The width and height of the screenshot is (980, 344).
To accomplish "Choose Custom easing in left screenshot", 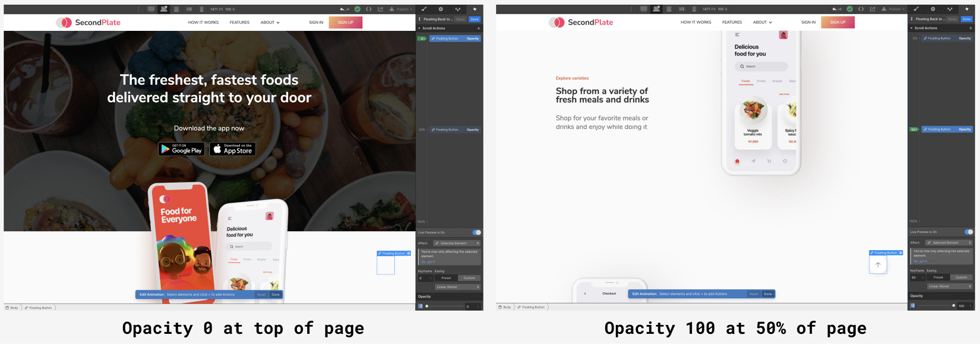I will coord(469,278).
